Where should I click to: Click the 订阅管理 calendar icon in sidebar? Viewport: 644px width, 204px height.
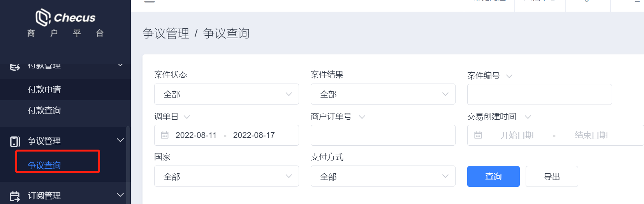[x=15, y=196]
